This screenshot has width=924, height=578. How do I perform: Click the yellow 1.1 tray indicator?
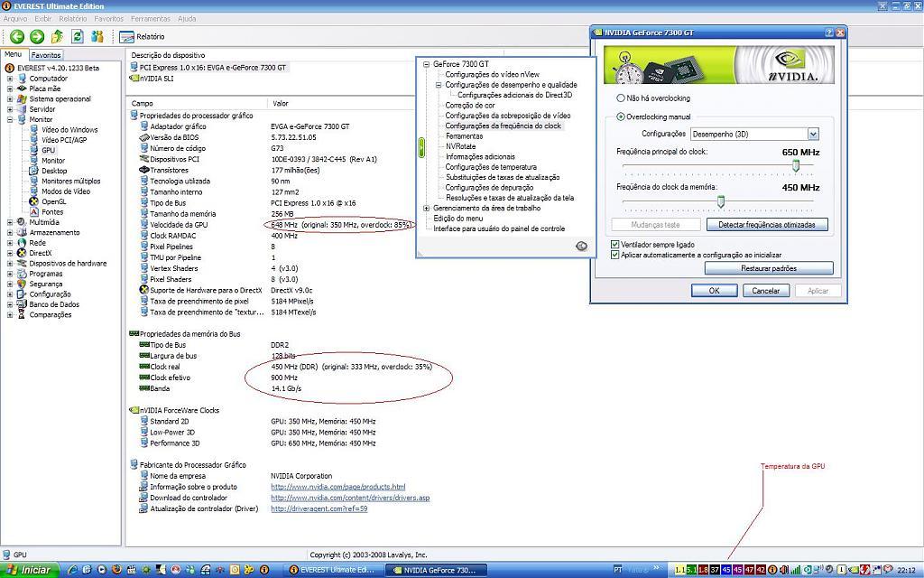(x=680, y=570)
